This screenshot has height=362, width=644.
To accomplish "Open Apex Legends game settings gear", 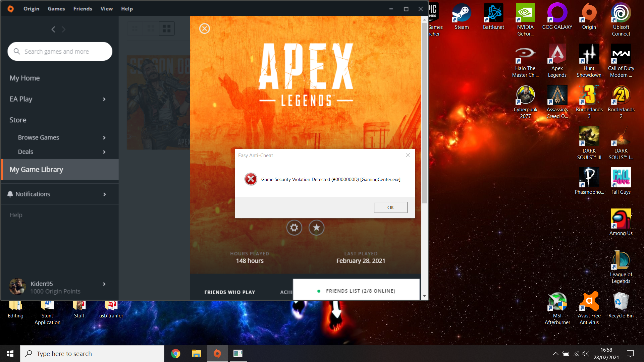I will (x=294, y=228).
